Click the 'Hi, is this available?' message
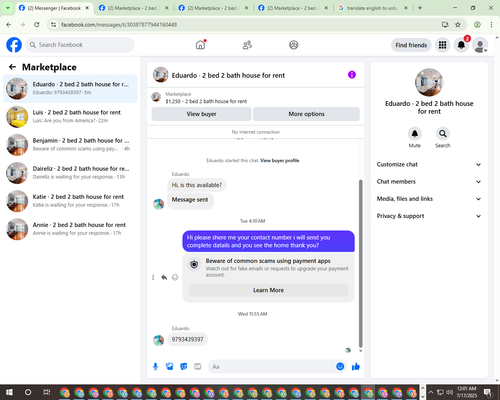This screenshot has height=400, width=500. (x=197, y=185)
